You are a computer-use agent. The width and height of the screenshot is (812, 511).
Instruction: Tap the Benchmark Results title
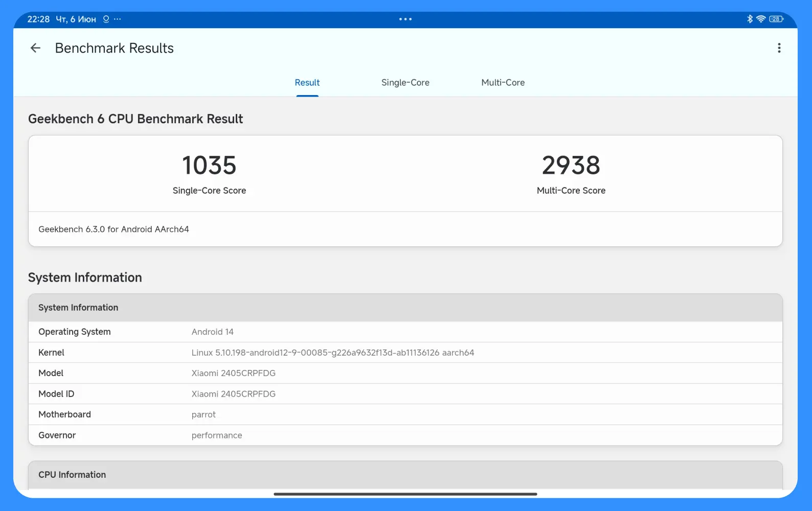[115, 48]
